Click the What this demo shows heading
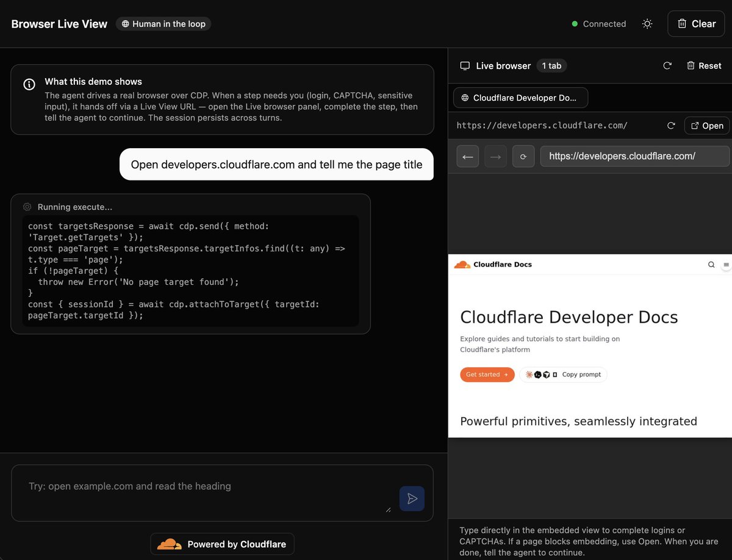732x560 pixels. [93, 81]
